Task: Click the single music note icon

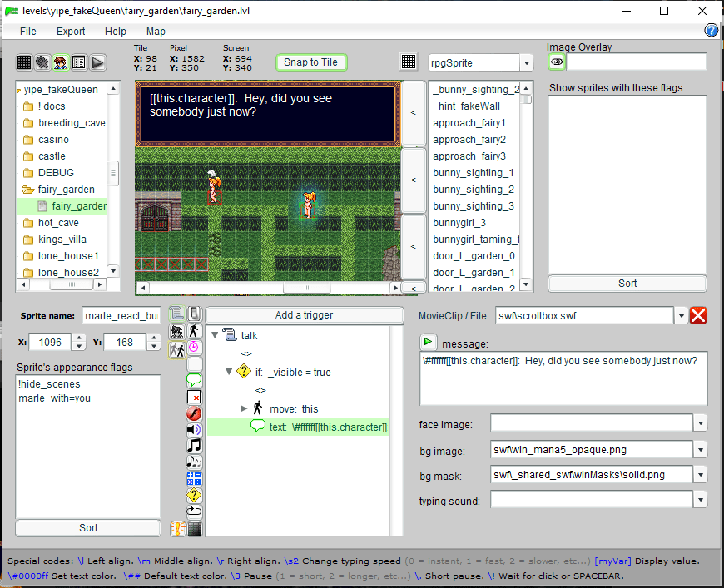Action: point(194,446)
